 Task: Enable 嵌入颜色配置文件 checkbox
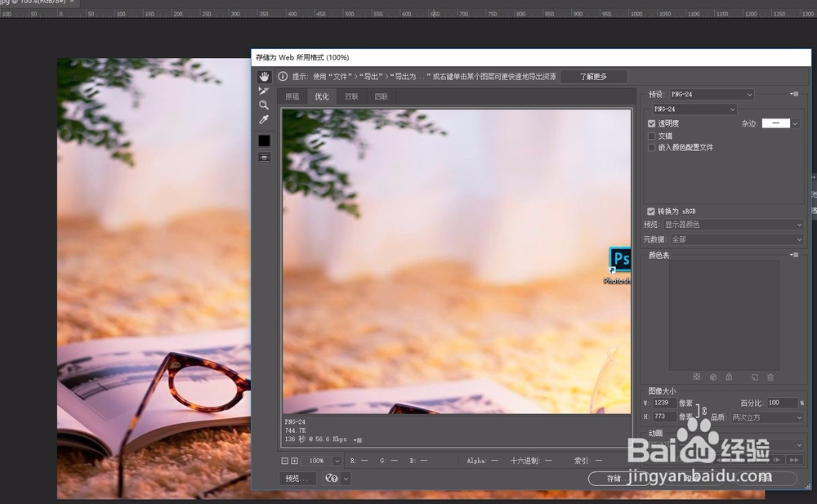pyautogui.click(x=651, y=148)
